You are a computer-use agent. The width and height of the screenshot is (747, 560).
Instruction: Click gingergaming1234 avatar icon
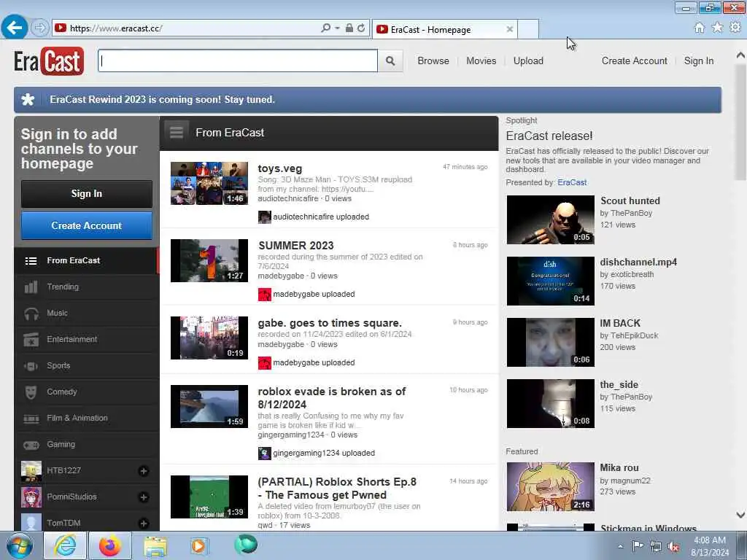tap(264, 454)
